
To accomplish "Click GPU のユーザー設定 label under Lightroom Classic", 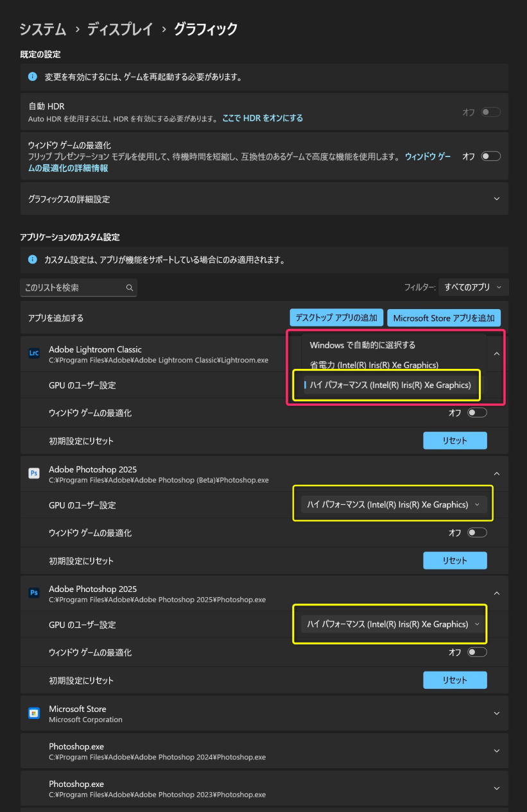I will [x=82, y=385].
